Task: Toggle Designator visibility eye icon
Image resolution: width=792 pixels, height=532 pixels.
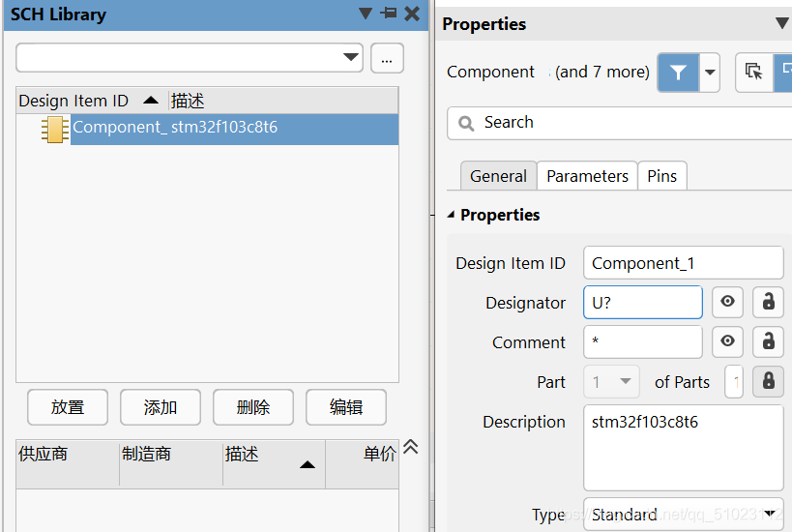Action: point(727,302)
